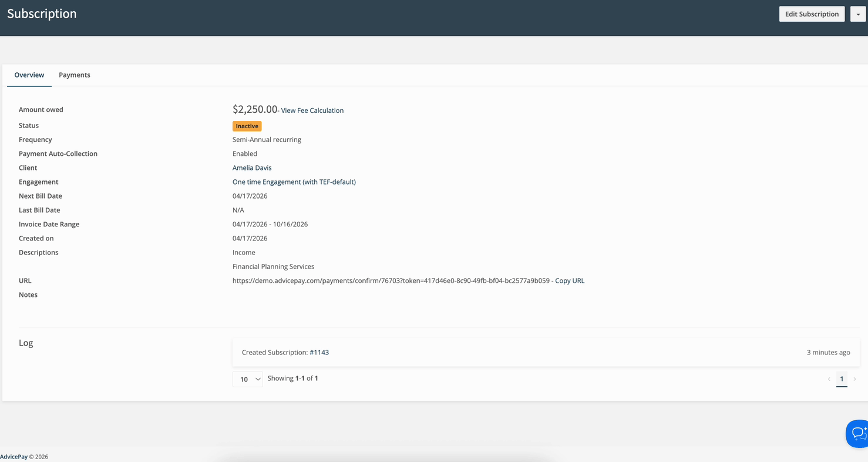
Task: Click the Log section heading
Action: click(26, 343)
